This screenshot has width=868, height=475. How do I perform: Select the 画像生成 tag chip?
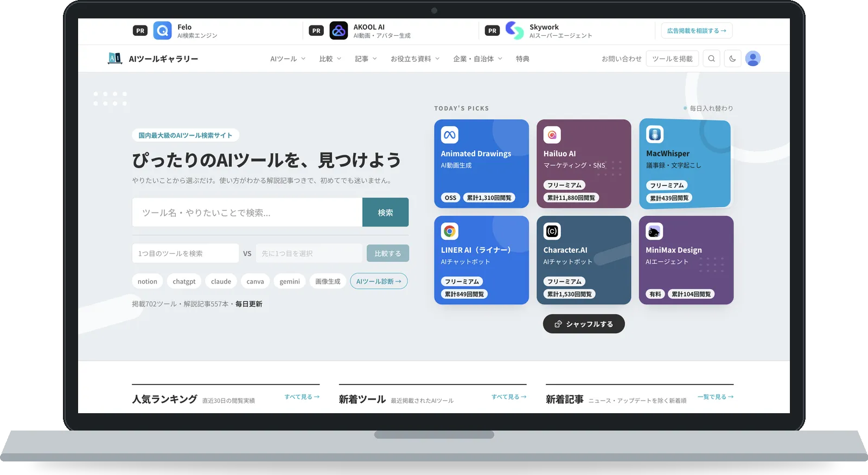(x=328, y=281)
